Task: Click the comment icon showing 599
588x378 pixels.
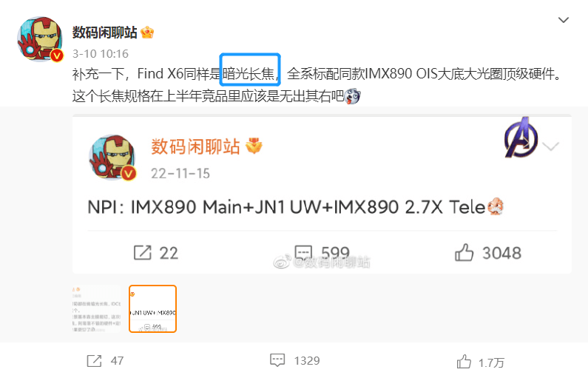Action: (303, 252)
